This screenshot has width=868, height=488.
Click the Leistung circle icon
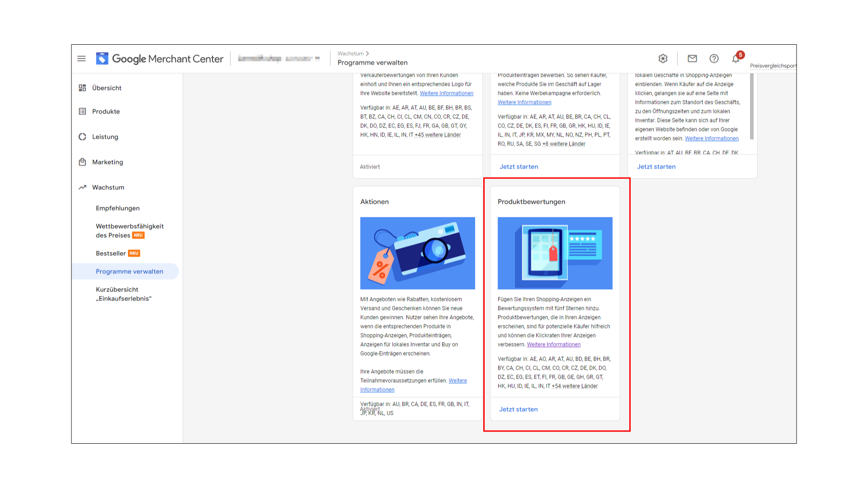[x=82, y=136]
